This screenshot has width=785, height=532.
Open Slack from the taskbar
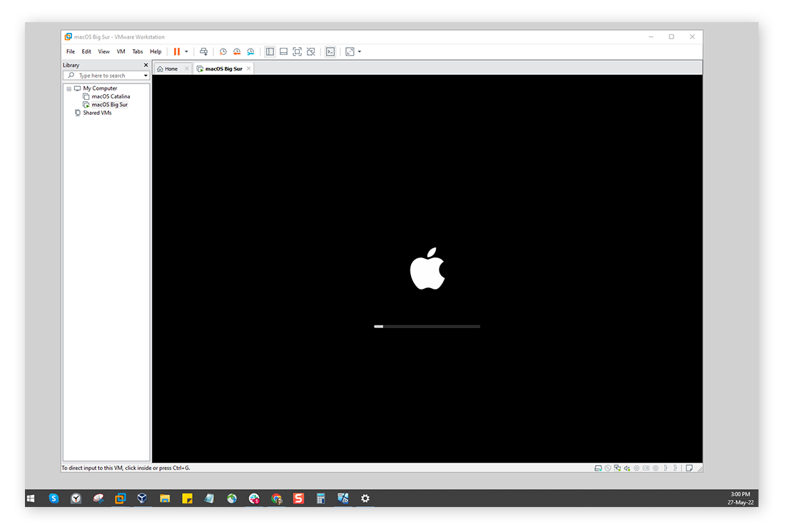click(x=254, y=498)
